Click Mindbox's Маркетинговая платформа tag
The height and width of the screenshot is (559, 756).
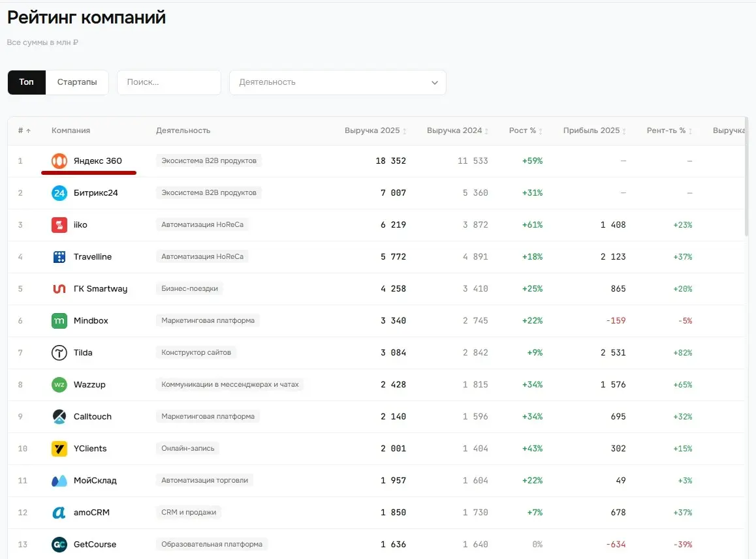tap(208, 320)
